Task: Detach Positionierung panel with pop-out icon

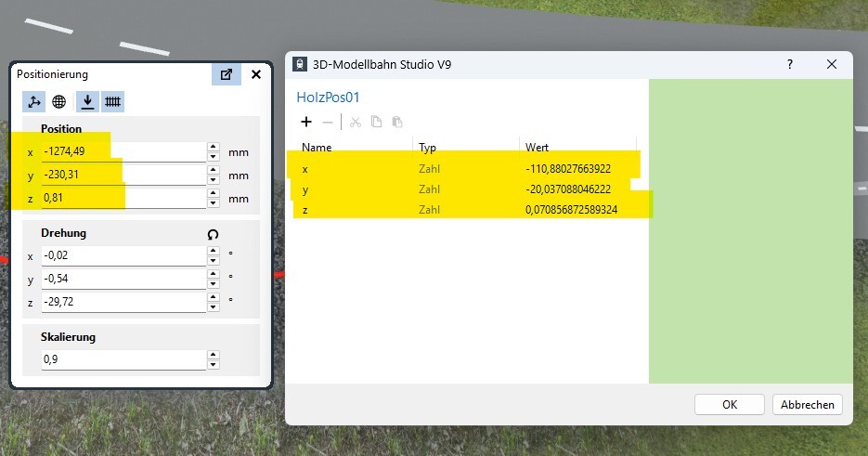Action: pos(227,74)
